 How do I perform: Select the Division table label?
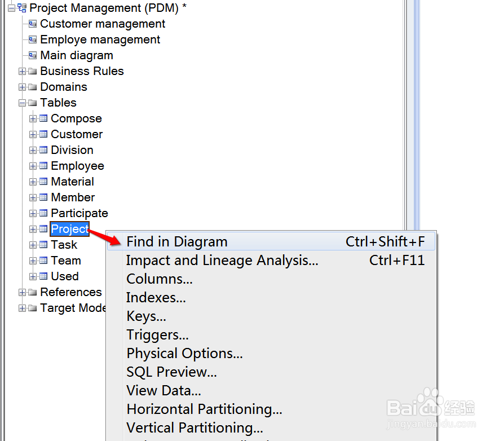72,150
